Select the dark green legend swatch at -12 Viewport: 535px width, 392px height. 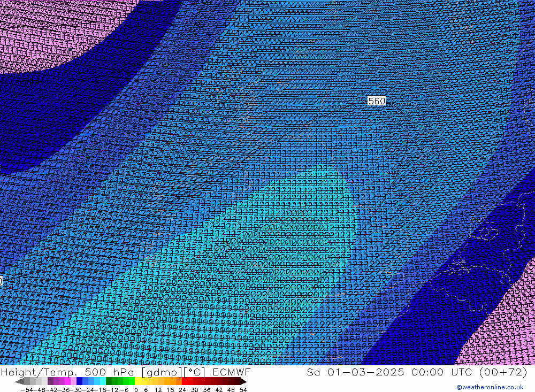coord(109,381)
